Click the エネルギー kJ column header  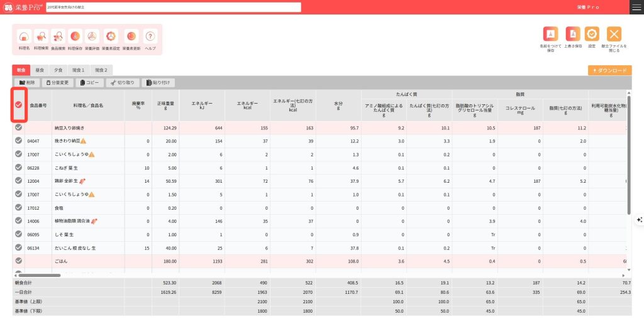202,105
